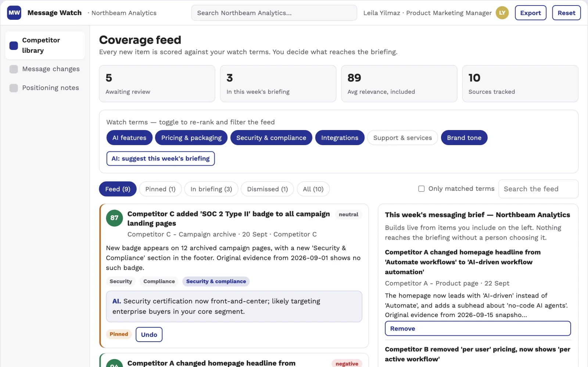Undo the pin on Competitor C item
Screen dimensions: 588x367
click(149, 335)
